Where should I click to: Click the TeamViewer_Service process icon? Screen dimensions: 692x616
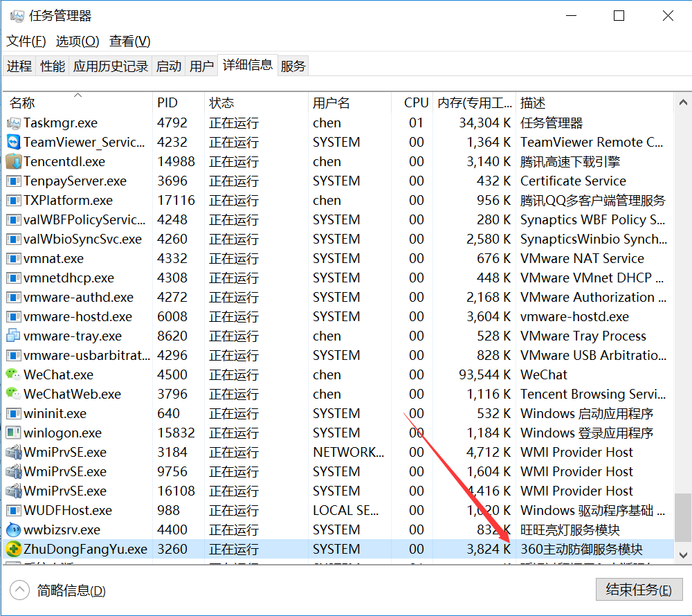[x=14, y=142]
